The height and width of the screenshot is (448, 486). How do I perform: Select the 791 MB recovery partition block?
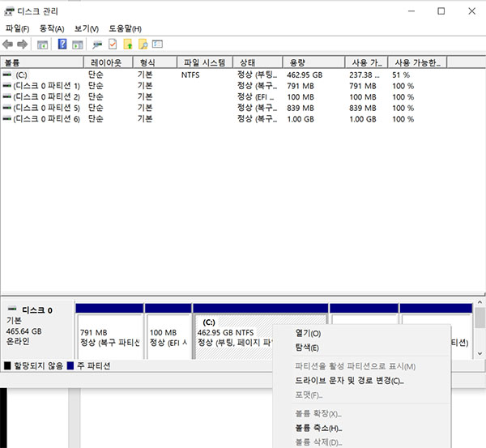click(x=109, y=336)
